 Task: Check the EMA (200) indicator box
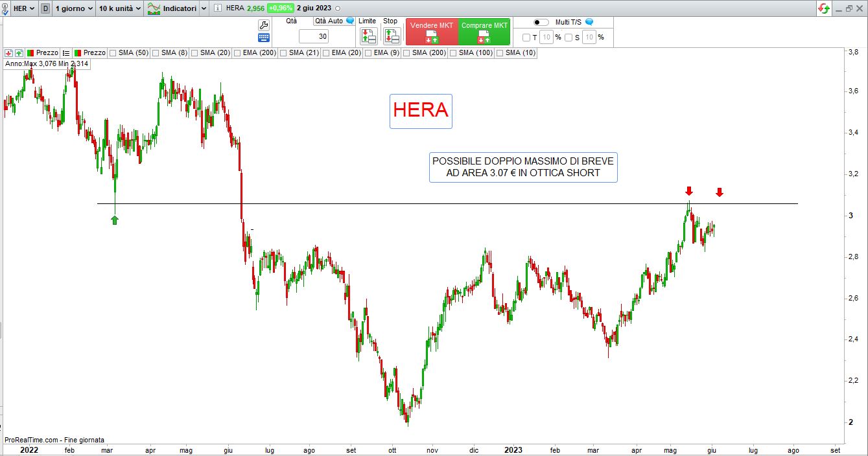(238, 52)
